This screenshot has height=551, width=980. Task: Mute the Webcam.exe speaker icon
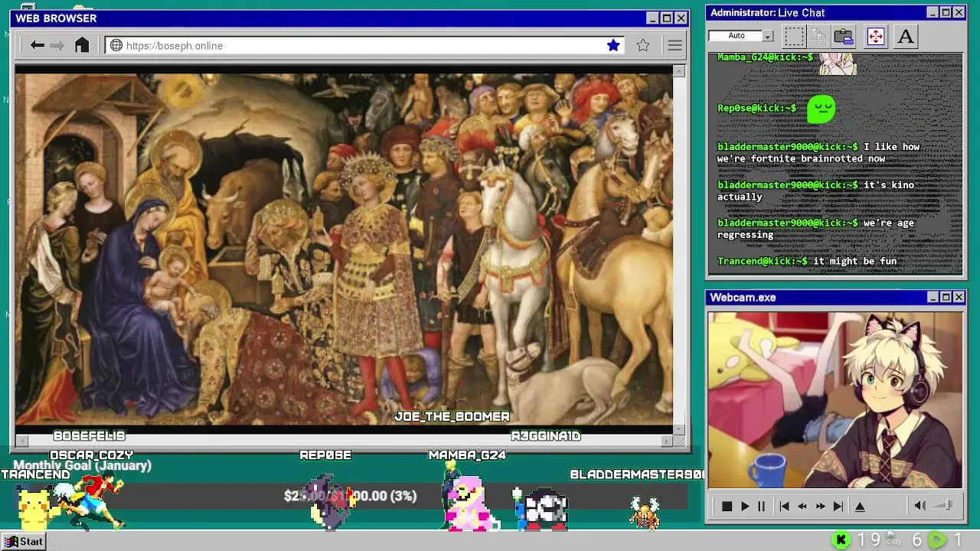(x=920, y=506)
